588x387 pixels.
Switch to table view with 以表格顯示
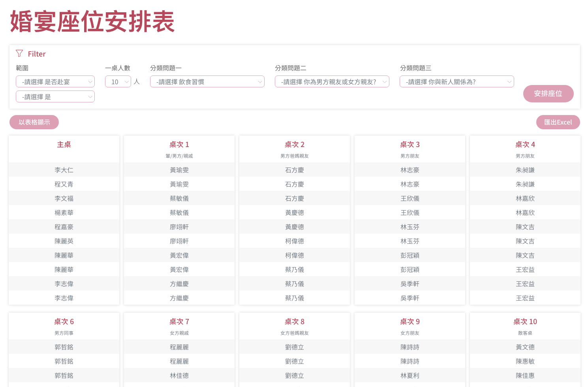(34, 122)
